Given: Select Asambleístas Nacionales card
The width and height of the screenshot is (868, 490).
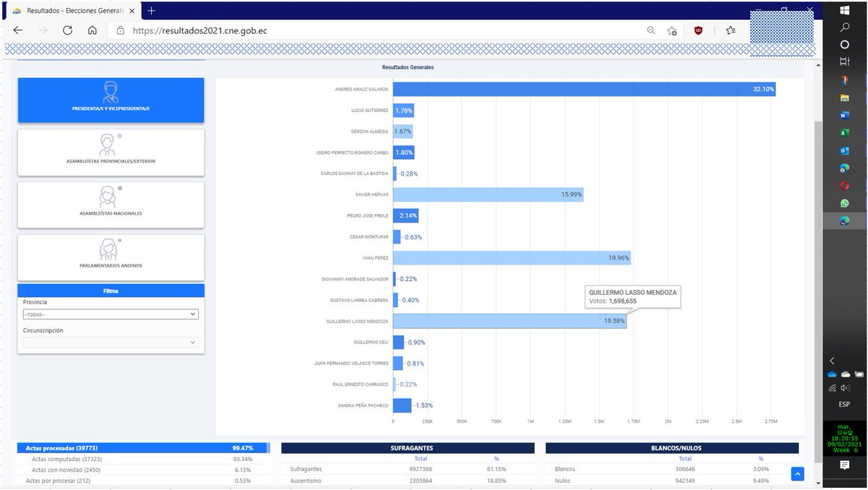Looking at the screenshot, I should pos(111,205).
